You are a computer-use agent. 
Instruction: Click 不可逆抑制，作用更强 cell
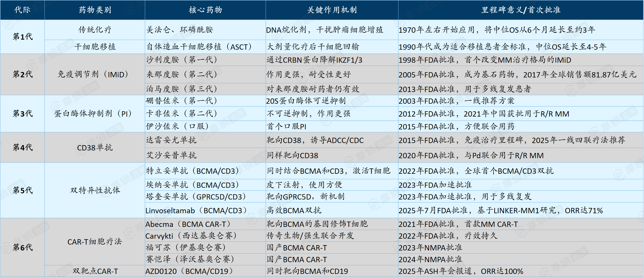pyautogui.click(x=332, y=114)
